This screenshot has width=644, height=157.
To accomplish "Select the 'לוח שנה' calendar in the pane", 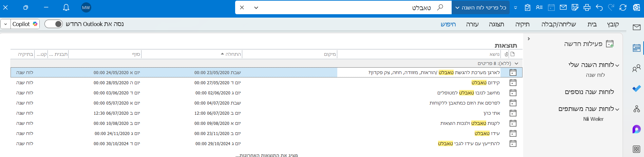I will coord(595,75).
